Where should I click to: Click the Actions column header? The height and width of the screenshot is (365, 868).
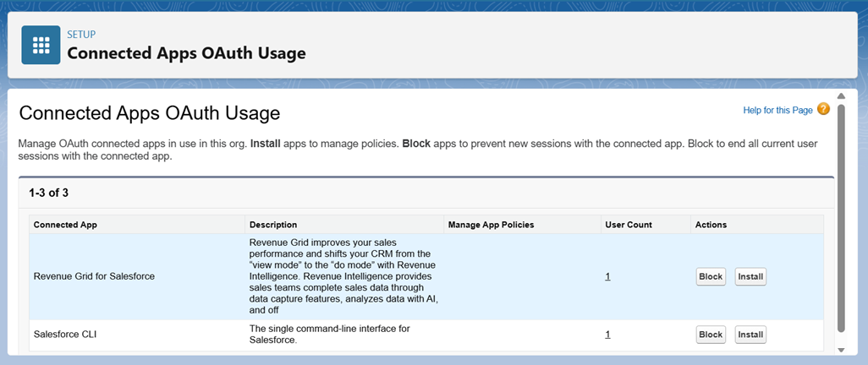click(x=756, y=225)
